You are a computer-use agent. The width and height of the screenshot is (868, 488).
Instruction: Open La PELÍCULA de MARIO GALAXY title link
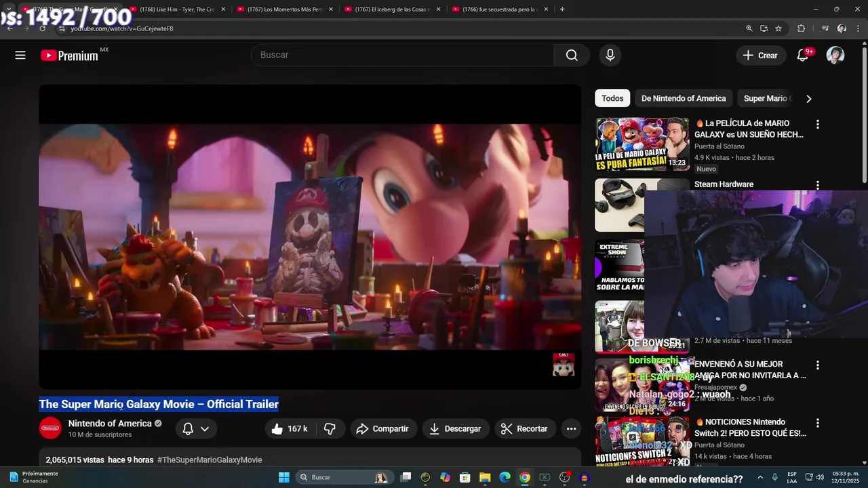point(749,129)
